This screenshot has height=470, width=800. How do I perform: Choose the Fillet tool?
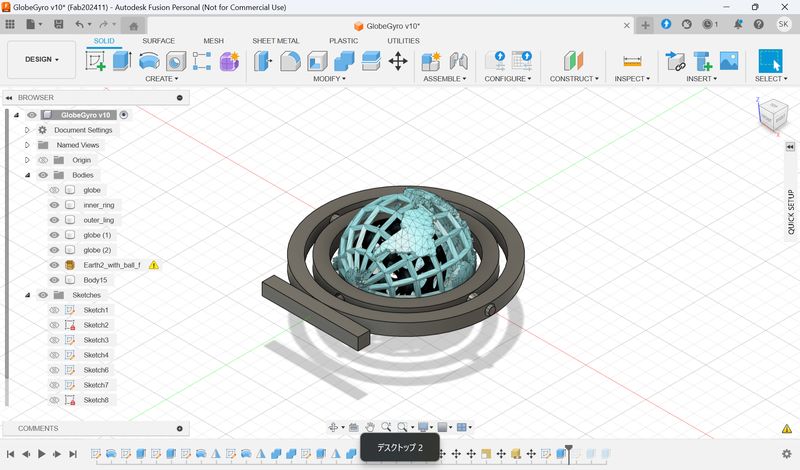coord(290,61)
